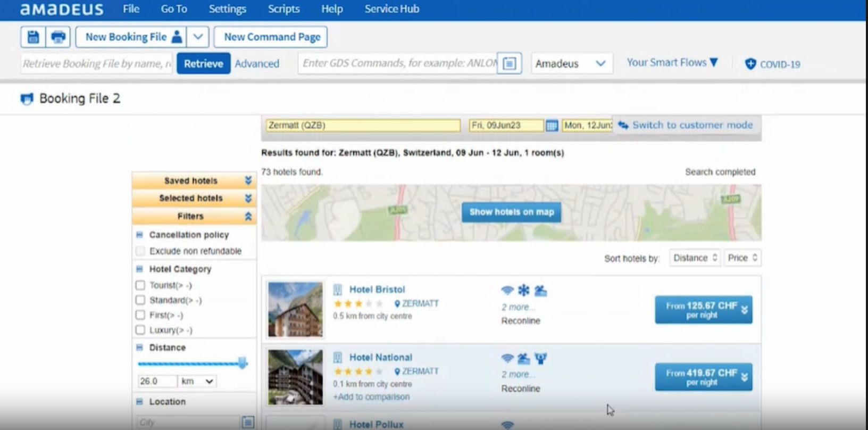868x430 pixels.
Task: Click the Retrieve Booking File search field
Action: 96,63
